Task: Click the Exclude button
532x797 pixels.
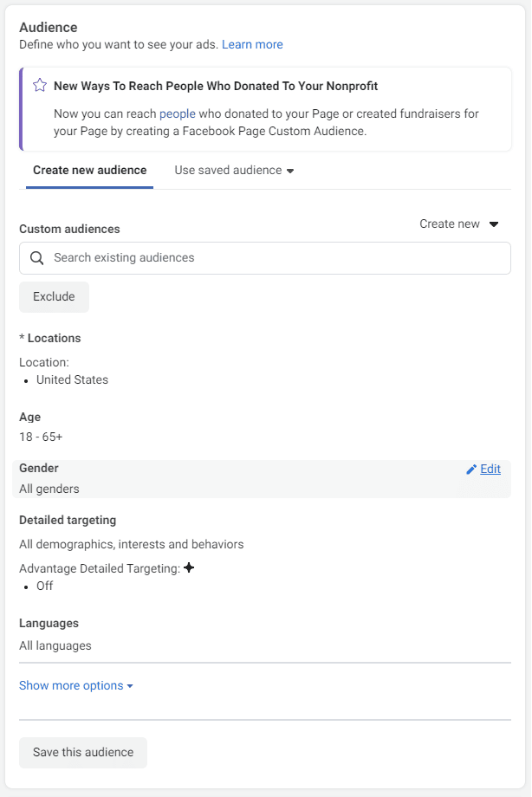Action: point(54,297)
